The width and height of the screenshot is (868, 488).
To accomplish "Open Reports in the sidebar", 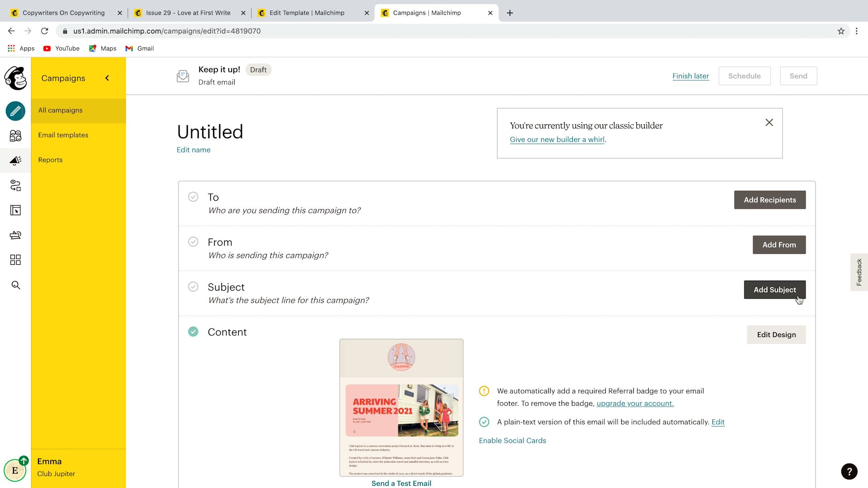I will click(50, 160).
